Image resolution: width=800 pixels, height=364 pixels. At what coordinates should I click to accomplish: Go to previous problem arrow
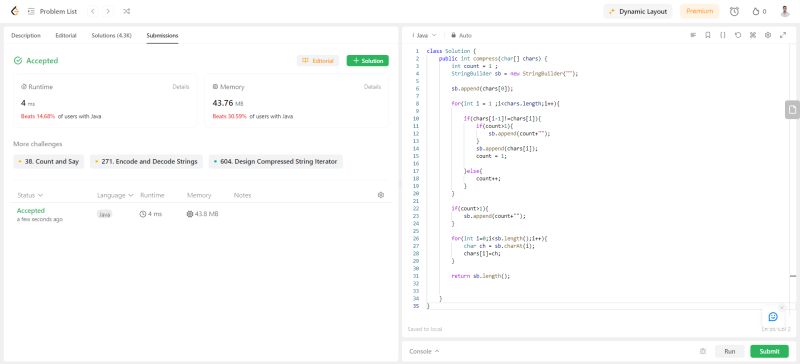[92, 11]
